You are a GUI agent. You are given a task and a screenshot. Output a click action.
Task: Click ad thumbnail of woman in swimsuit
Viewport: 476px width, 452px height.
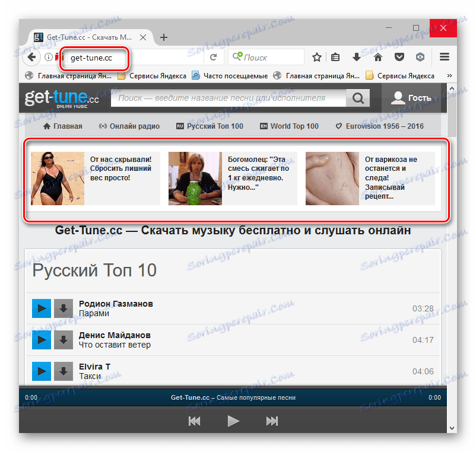(x=58, y=179)
